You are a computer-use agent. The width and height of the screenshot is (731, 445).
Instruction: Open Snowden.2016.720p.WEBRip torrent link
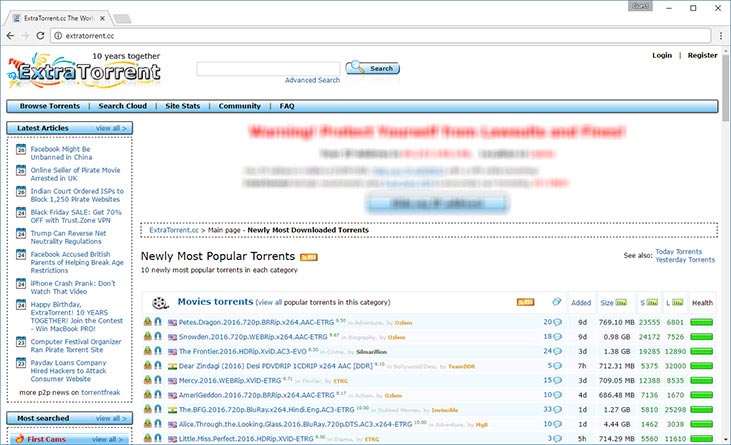(253, 337)
